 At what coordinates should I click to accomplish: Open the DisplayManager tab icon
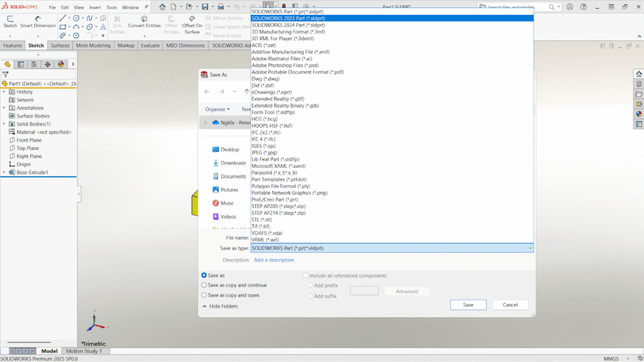61,65
